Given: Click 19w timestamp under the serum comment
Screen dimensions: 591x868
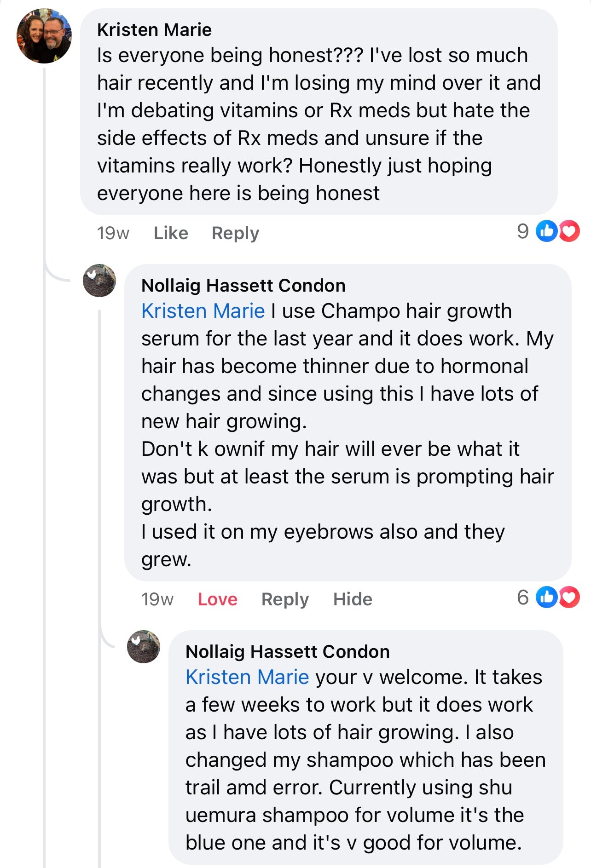Looking at the screenshot, I should point(157,599).
